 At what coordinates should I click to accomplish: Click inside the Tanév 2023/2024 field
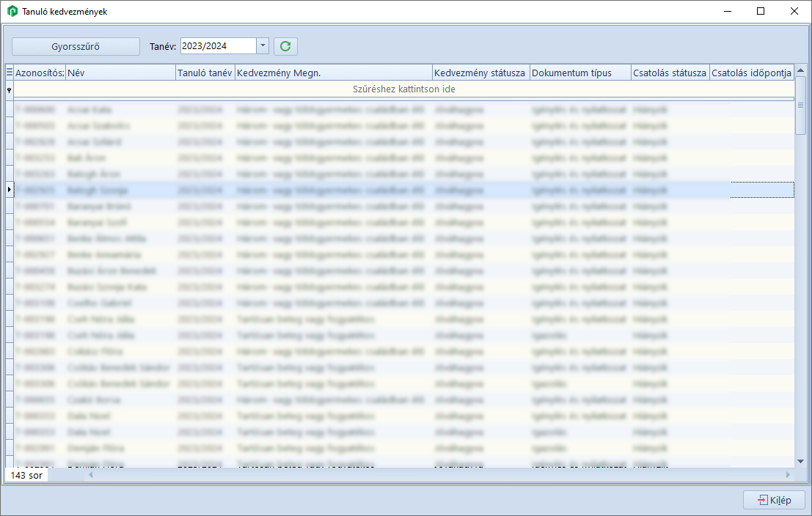click(218, 46)
